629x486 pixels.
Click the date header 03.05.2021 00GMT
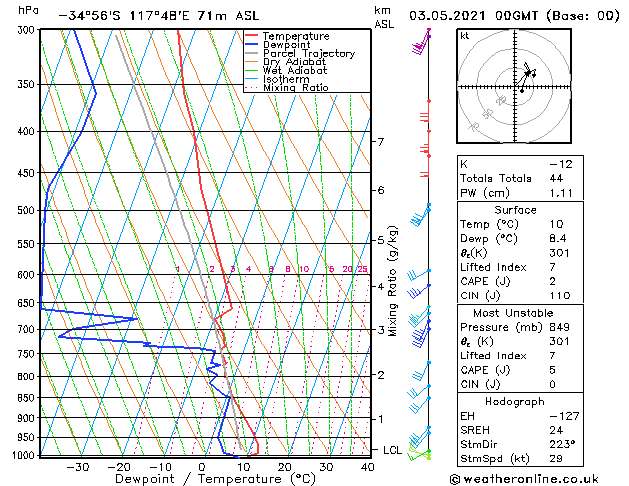pos(474,16)
